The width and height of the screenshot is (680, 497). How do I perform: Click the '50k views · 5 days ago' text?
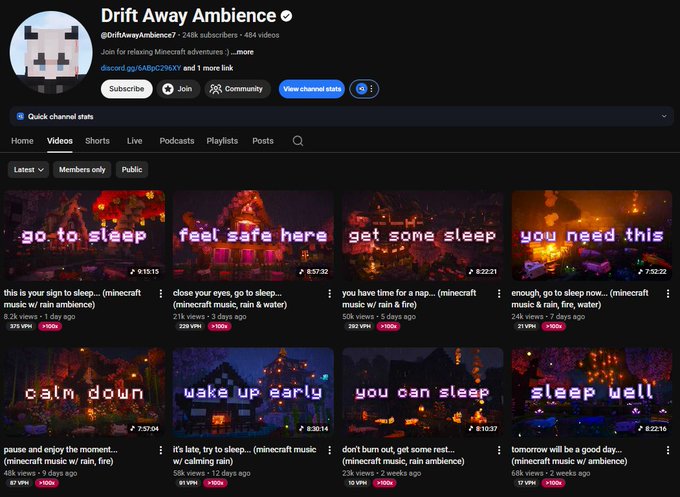tap(379, 317)
